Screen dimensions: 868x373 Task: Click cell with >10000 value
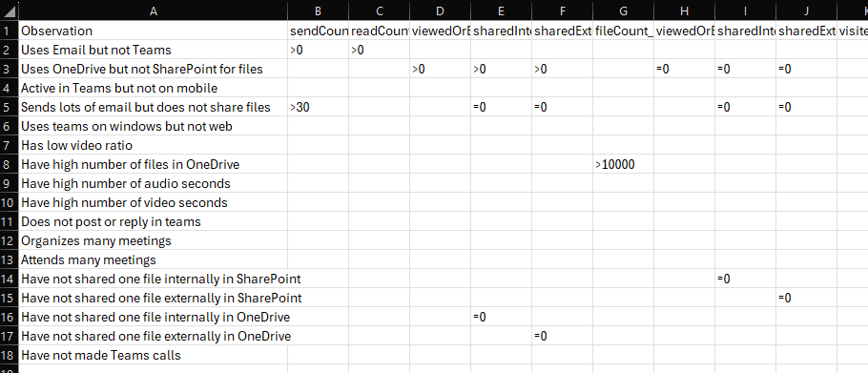click(623, 164)
